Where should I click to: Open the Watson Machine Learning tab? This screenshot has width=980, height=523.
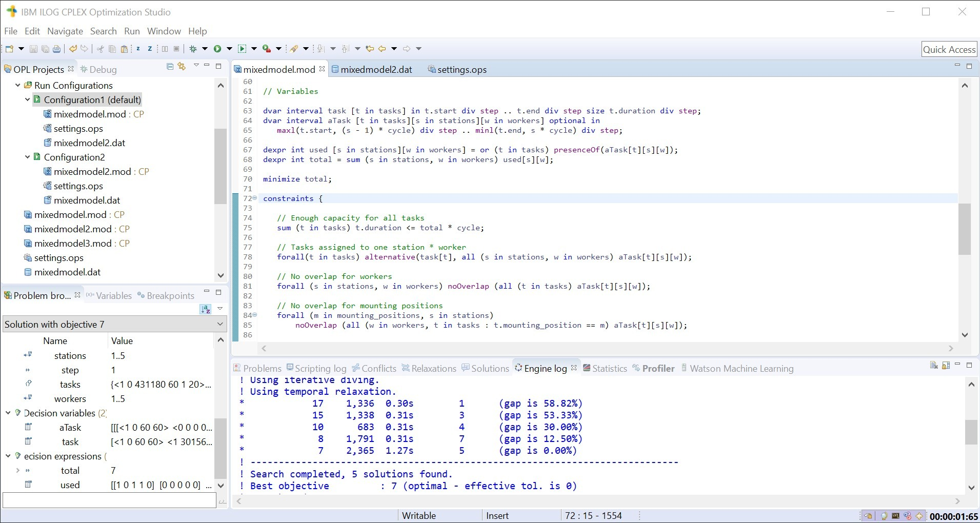(737, 368)
